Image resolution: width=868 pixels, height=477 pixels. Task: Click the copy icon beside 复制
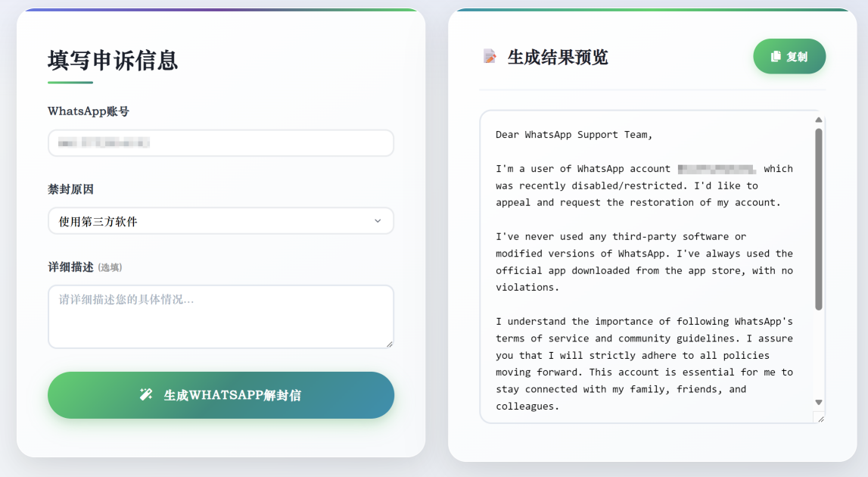click(776, 56)
